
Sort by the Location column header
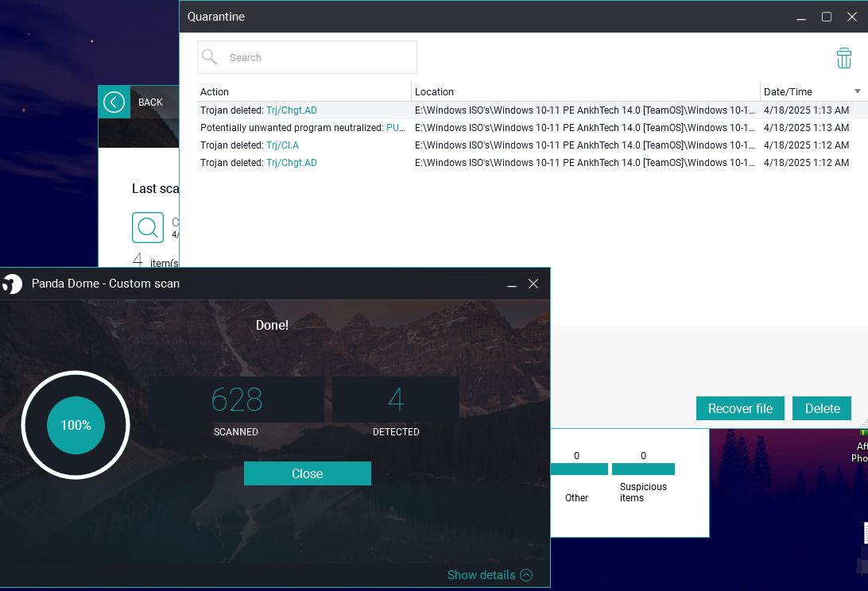tap(586, 92)
